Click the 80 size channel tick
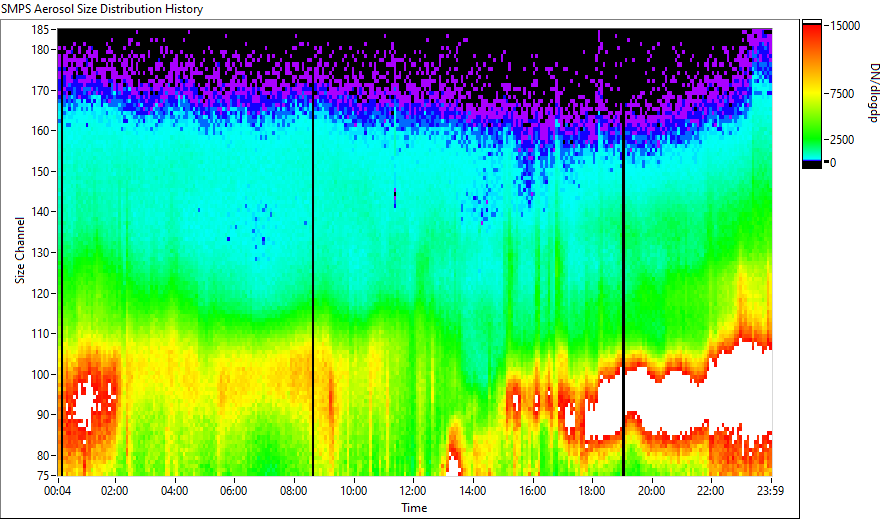This screenshot has width=884, height=519. click(42, 455)
